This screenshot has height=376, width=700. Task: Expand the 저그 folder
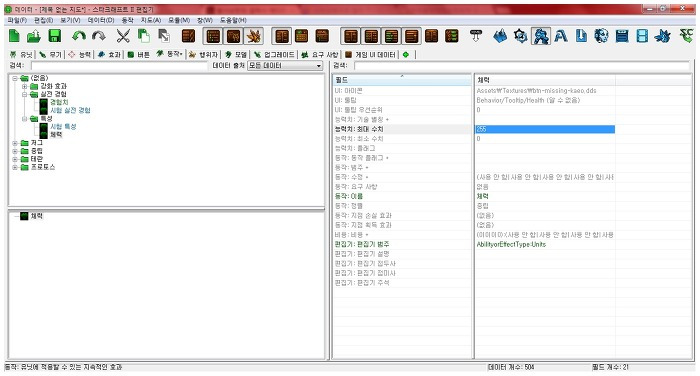coord(15,143)
